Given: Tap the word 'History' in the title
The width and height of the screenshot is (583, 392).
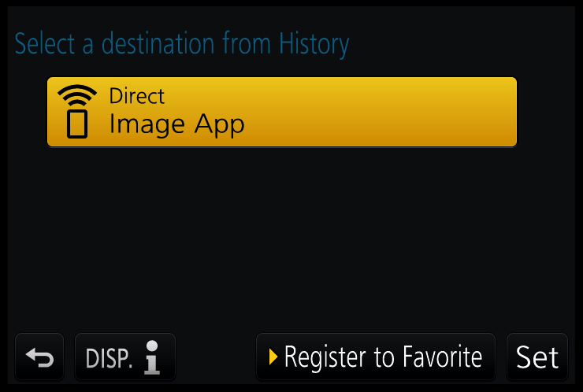Looking at the screenshot, I should (314, 45).
